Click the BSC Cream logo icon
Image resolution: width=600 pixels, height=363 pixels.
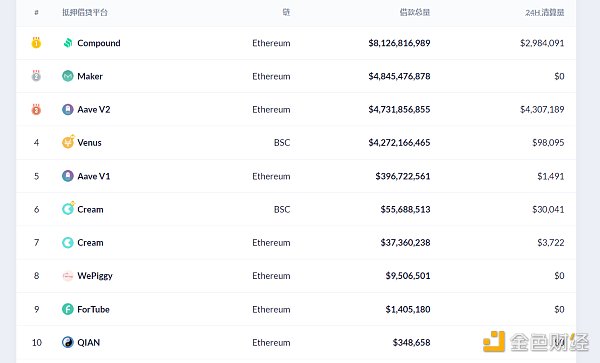[68, 208]
